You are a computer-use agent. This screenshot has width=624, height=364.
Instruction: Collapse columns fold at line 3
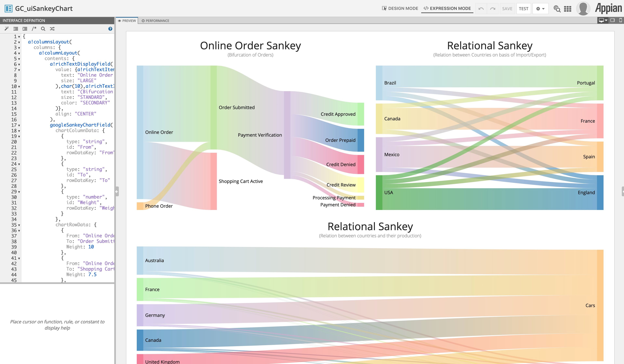[x=19, y=48]
